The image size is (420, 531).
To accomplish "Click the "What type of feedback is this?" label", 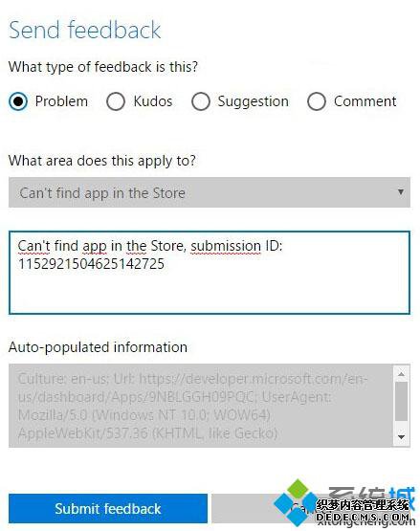I will (x=103, y=67).
